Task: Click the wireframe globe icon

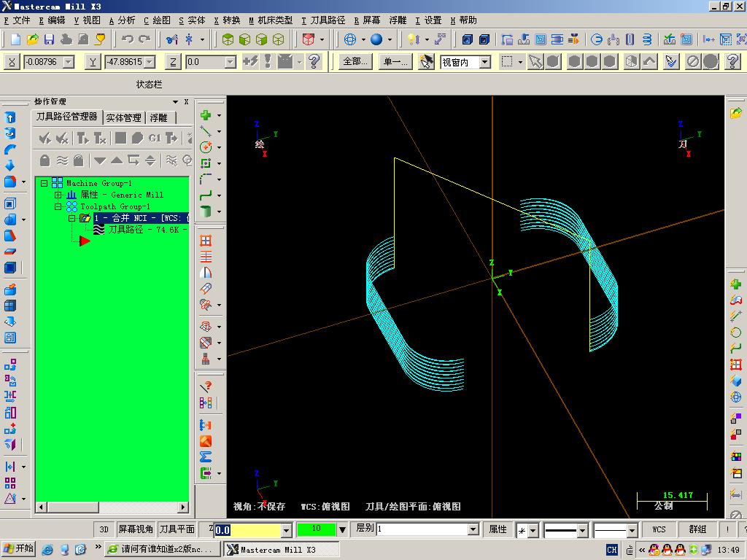Action: (x=350, y=39)
